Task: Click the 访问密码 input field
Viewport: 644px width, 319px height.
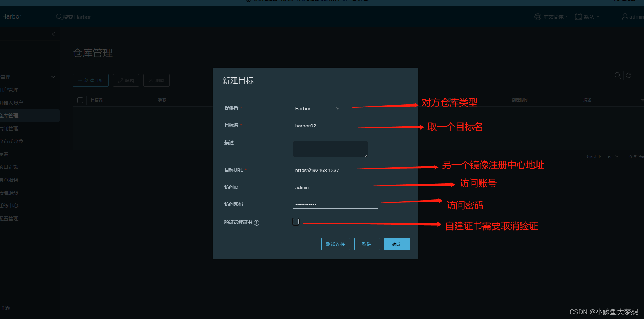Action: 335,204
